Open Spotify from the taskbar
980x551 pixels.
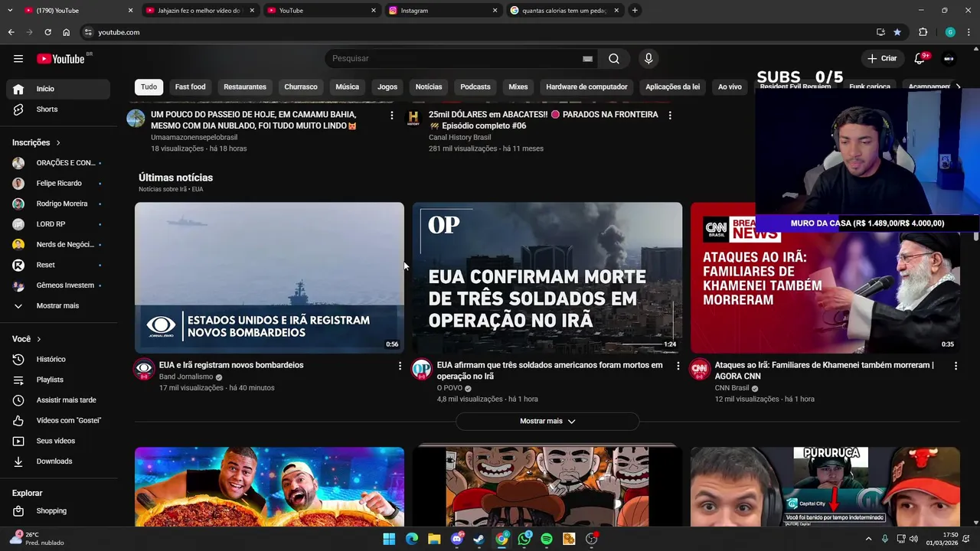click(547, 539)
